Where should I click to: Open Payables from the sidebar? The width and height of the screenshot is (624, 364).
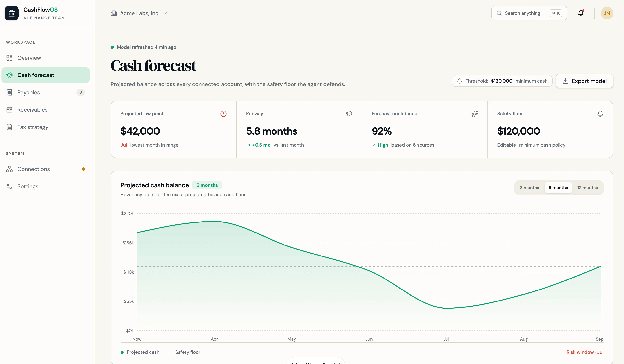[x=46, y=92]
